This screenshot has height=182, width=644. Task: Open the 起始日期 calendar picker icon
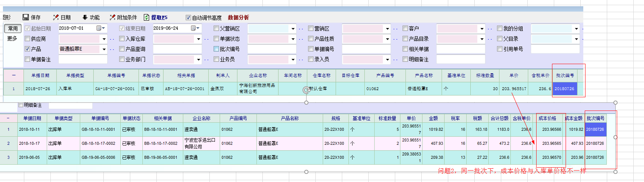(99, 28)
